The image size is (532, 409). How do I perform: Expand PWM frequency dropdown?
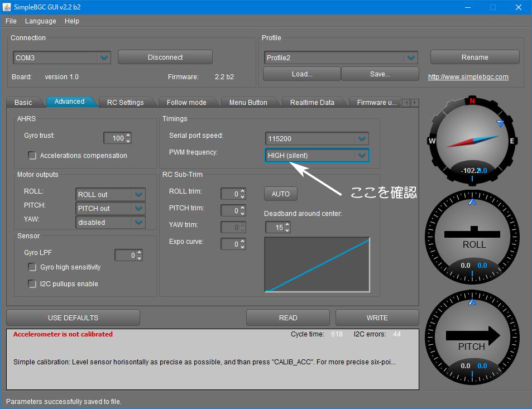click(362, 155)
